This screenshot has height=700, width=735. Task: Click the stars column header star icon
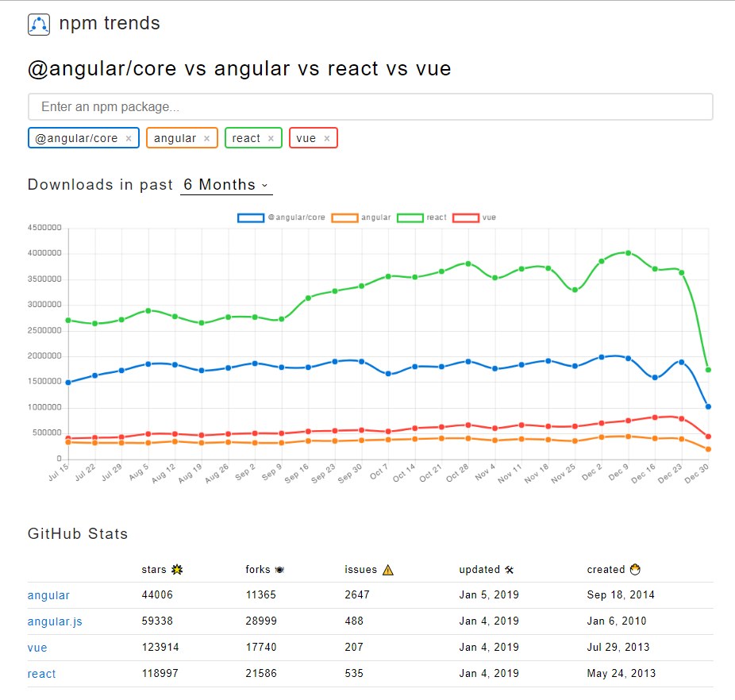coord(177,570)
